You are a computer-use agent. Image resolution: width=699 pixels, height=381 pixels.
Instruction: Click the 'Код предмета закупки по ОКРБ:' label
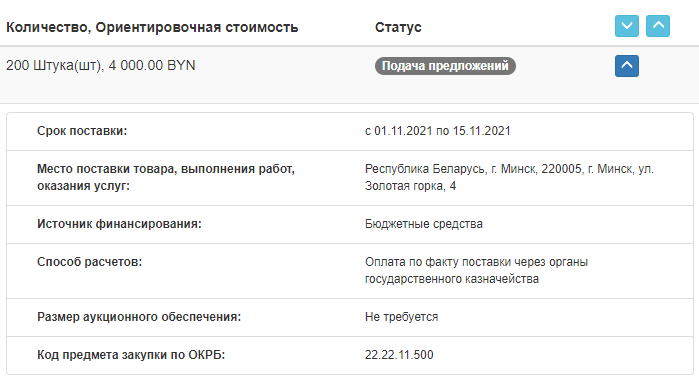tap(131, 355)
